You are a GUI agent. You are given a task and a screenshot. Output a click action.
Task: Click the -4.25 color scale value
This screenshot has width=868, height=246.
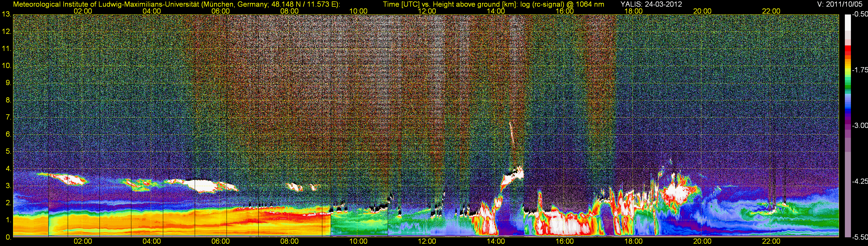[x=860, y=181]
